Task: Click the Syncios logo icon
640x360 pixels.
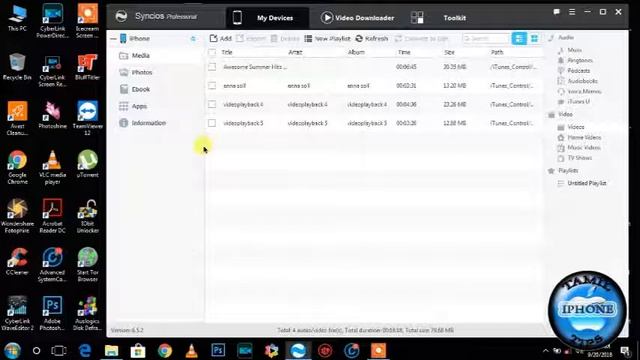Action: tap(121, 16)
